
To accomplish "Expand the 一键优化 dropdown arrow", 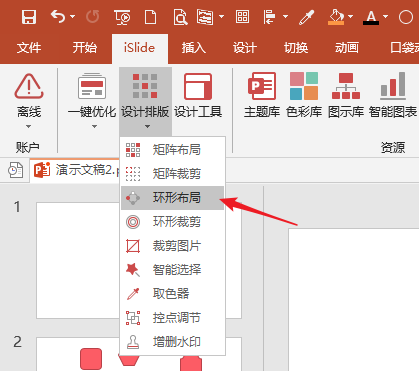I will (94, 127).
